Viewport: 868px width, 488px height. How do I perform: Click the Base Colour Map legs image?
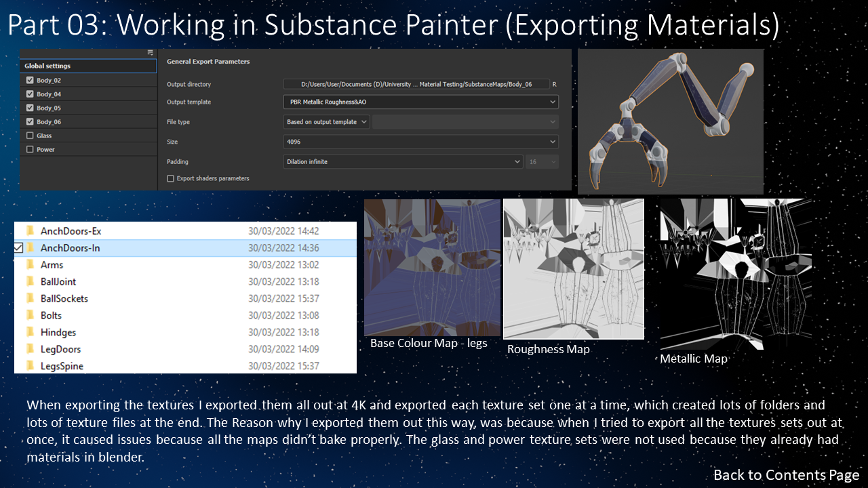pos(432,267)
